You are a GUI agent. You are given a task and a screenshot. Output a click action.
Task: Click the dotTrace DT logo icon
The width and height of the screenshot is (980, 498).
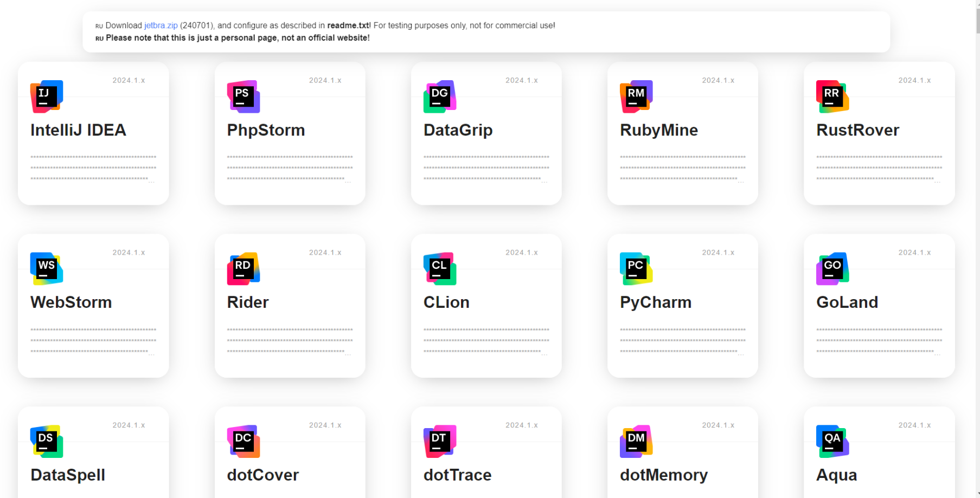pos(440,442)
